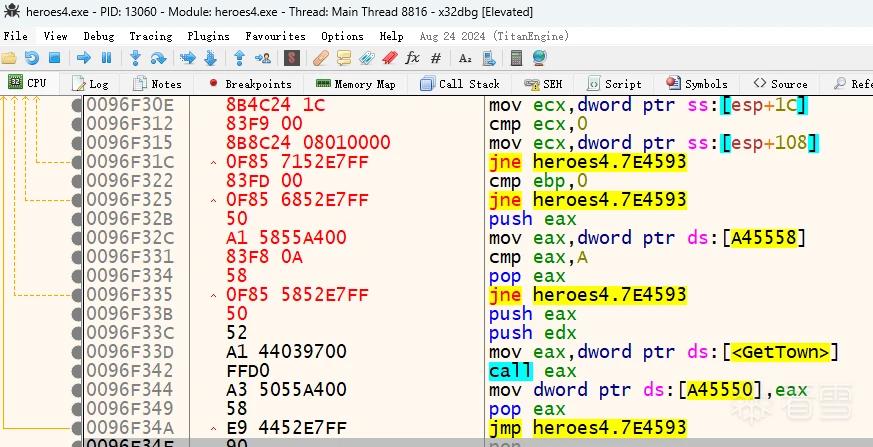The width and height of the screenshot is (873, 447).
Task: Open the Variables view hash icon
Action: tap(436, 58)
